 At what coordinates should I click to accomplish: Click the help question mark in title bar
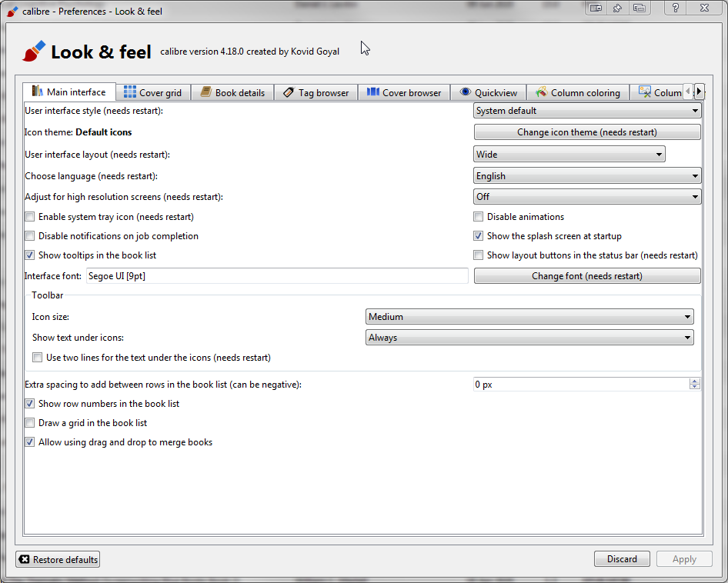(x=676, y=8)
